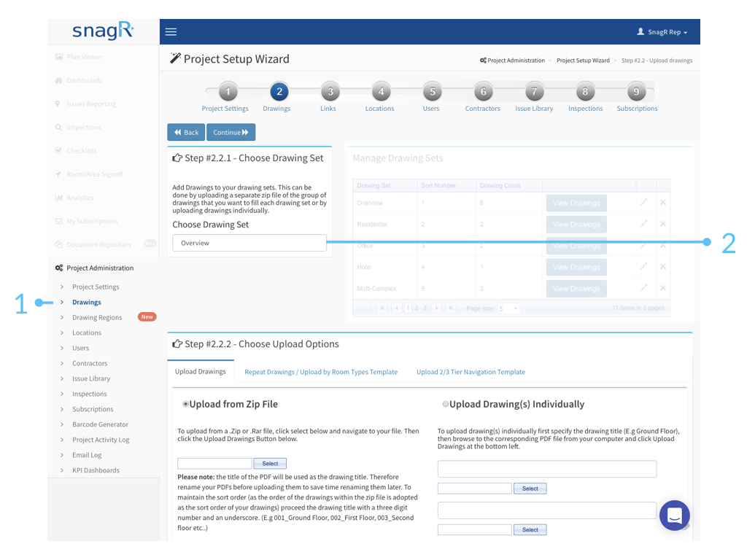Click the Continue button
747x560 pixels.
231,133
